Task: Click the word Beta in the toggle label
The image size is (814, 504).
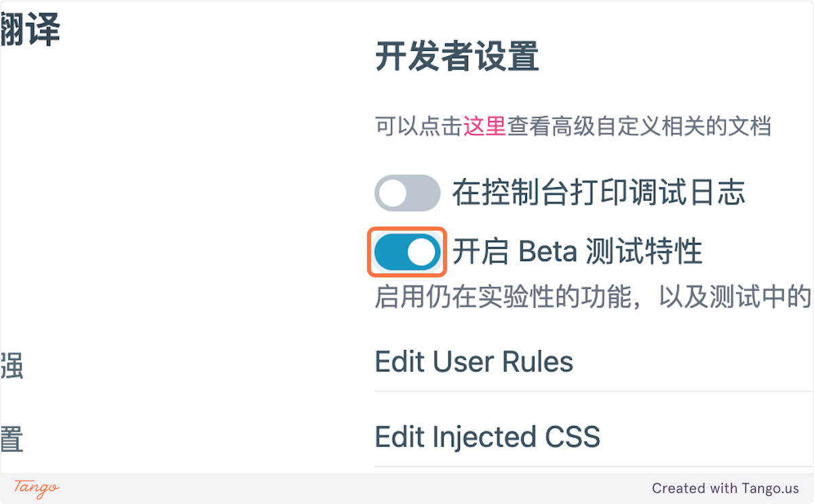Action: pos(547,252)
